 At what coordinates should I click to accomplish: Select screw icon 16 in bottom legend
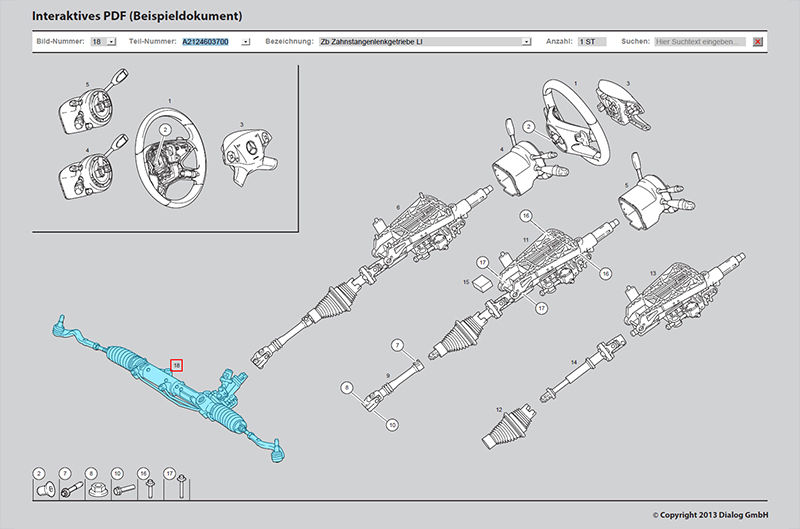pos(145,490)
